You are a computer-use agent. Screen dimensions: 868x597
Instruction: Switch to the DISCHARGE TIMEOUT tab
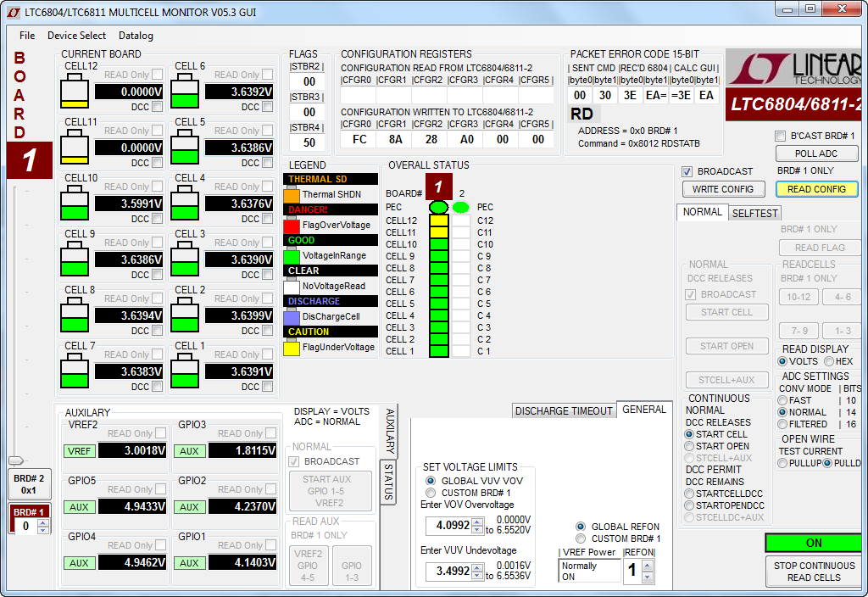pyautogui.click(x=564, y=411)
